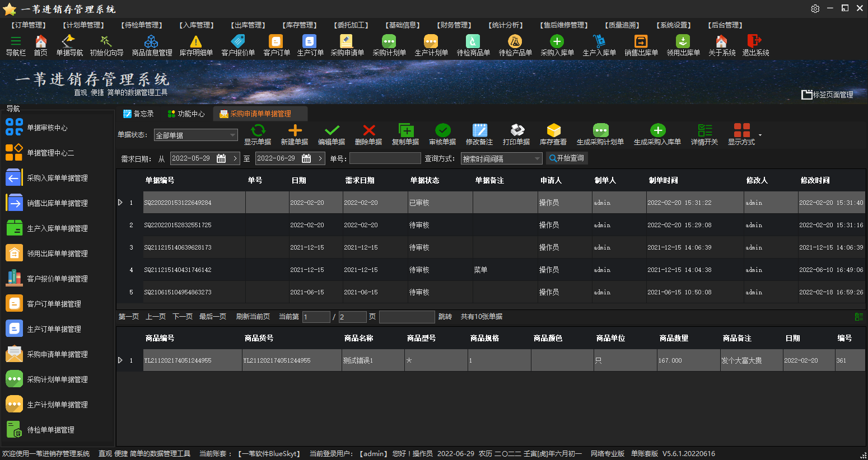This screenshot has height=460, width=868.
Task: Click 删除单据 delete document
Action: (368, 135)
